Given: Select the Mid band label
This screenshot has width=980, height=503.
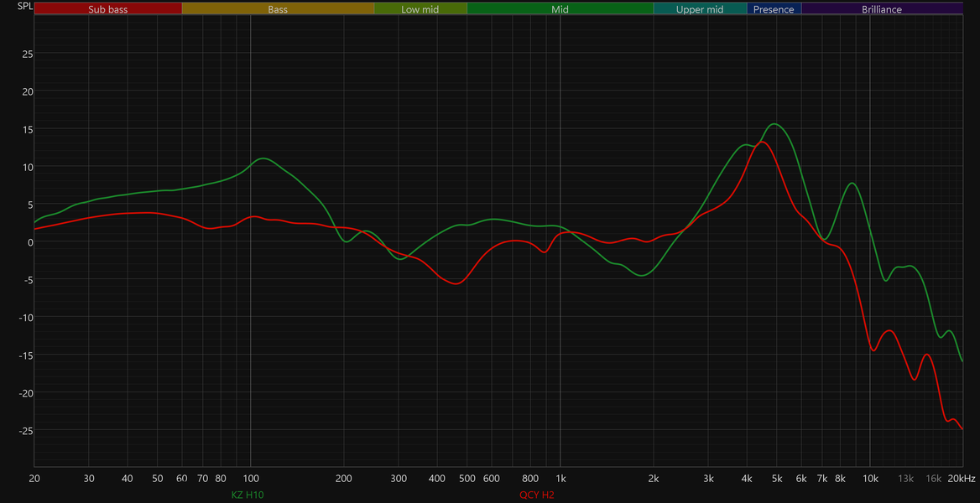Looking at the screenshot, I should tap(560, 9).
